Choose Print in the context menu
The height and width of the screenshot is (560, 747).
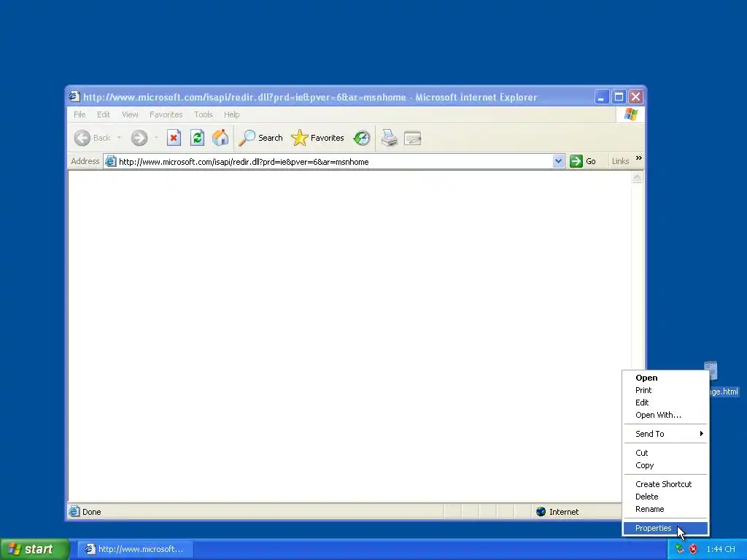(665, 390)
